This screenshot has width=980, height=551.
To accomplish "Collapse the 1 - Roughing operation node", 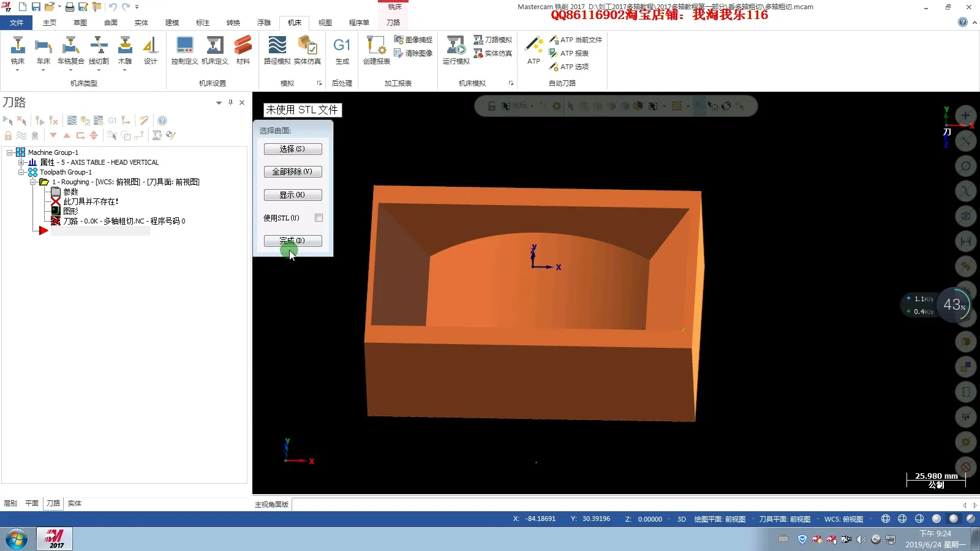I will [32, 182].
